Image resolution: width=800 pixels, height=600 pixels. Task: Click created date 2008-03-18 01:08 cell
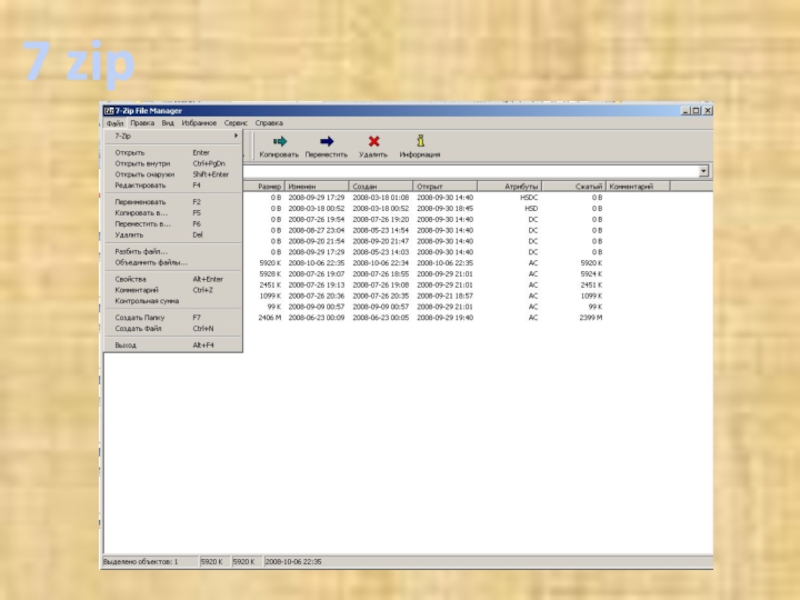[381, 197]
